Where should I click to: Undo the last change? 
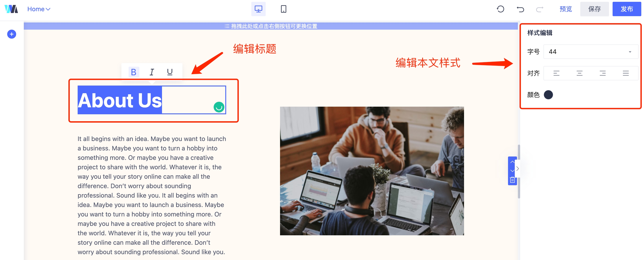(520, 9)
